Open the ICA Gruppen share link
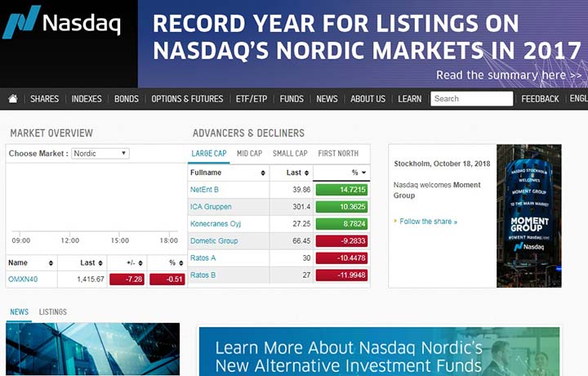Image resolution: width=588 pixels, height=376 pixels. click(x=211, y=207)
